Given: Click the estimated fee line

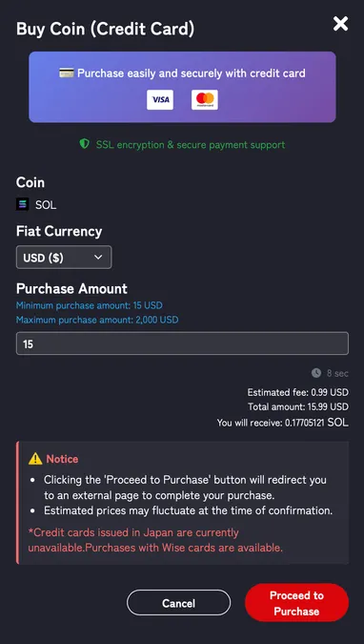Looking at the screenshot, I should coord(297,393).
